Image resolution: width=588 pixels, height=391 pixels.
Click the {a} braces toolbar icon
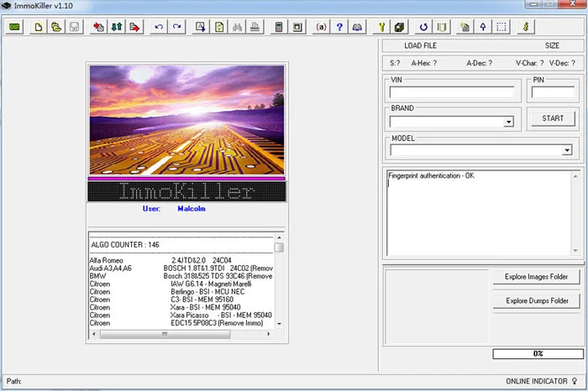pos(321,27)
